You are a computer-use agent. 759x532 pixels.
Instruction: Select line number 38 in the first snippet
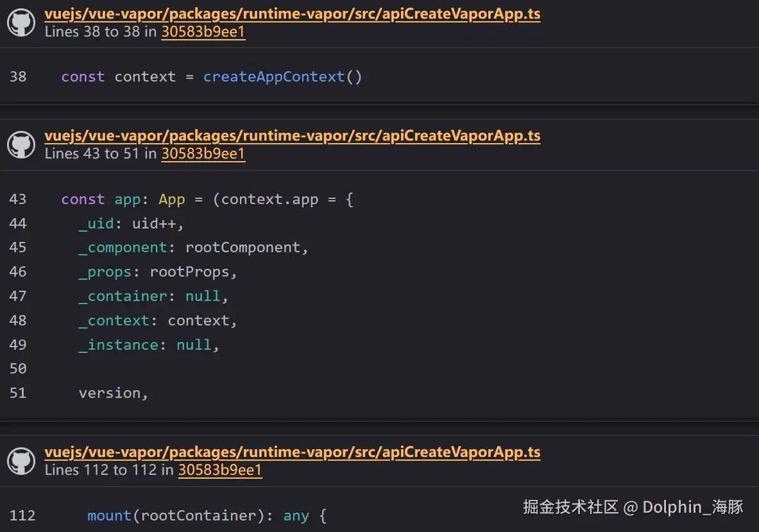pyautogui.click(x=18, y=76)
